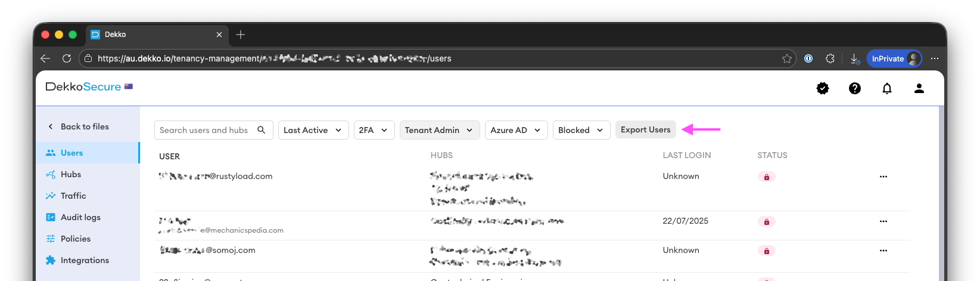Open browser extensions puzzle icon
The width and height of the screenshot is (980, 281).
(830, 58)
